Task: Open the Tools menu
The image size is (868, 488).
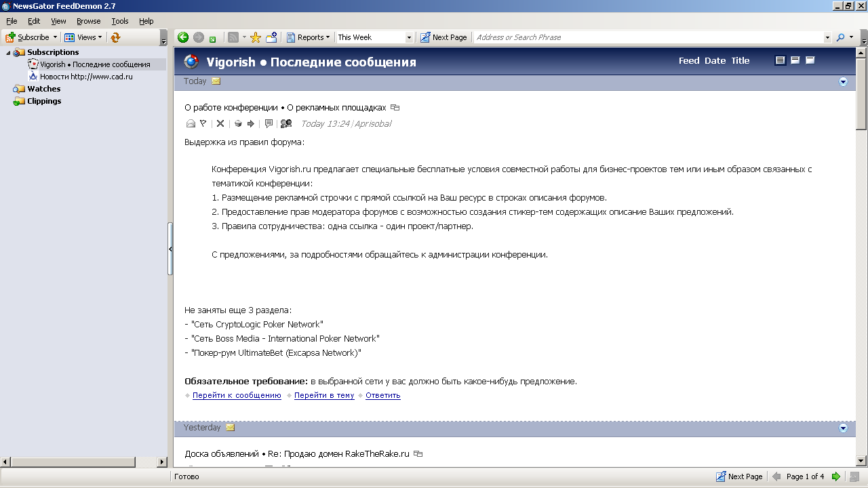Action: (120, 21)
